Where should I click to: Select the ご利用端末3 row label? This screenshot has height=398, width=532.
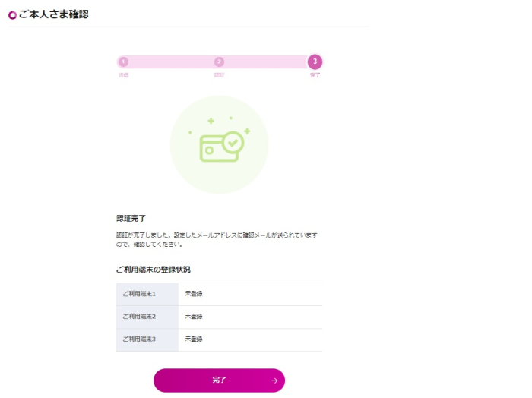coord(138,339)
